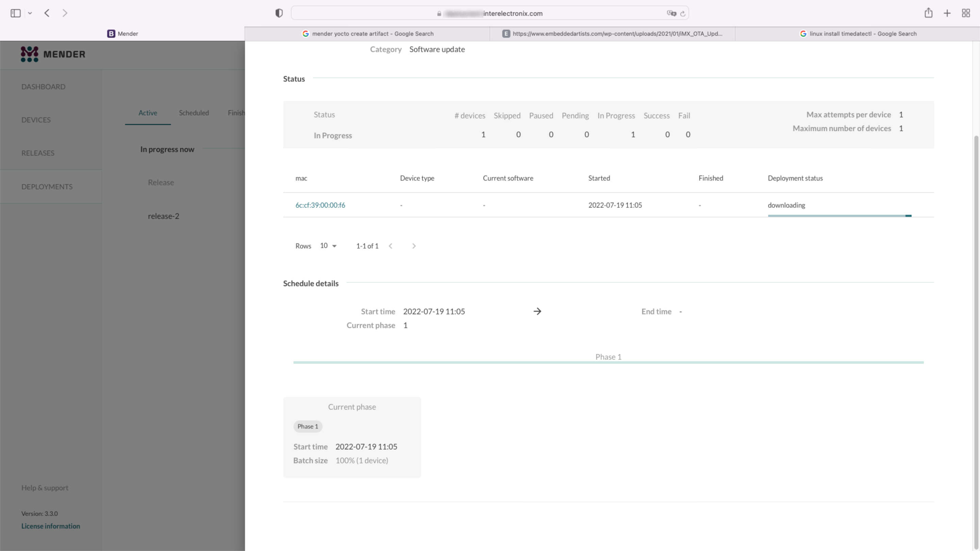This screenshot has height=551, width=980.
Task: Open License information link
Action: (50, 525)
